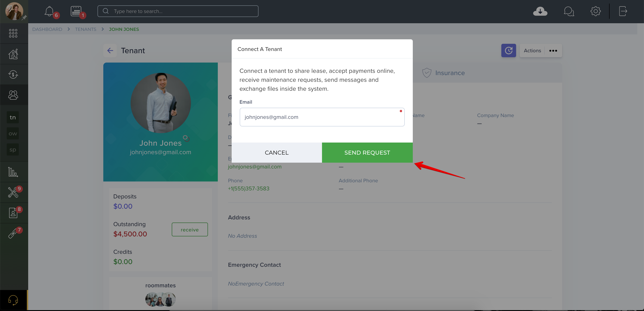The height and width of the screenshot is (311, 644).
Task: Click the Deposits $0.00 value
Action: point(123,206)
